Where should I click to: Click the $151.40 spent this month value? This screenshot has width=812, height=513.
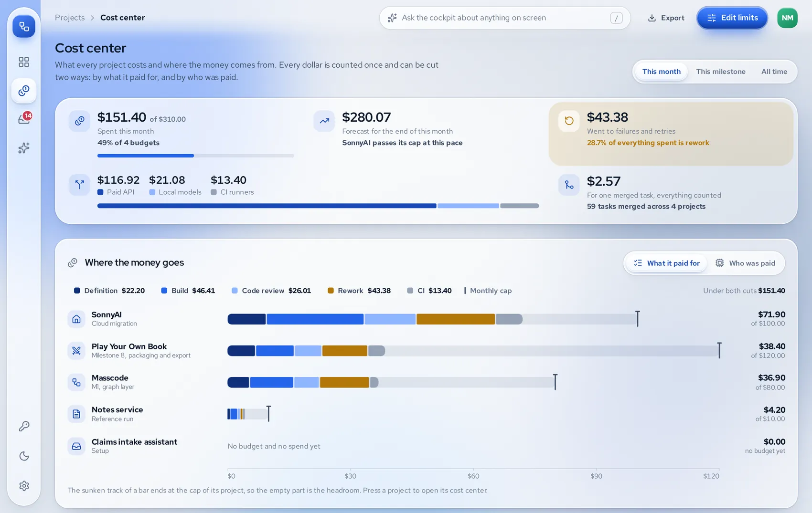[122, 117]
